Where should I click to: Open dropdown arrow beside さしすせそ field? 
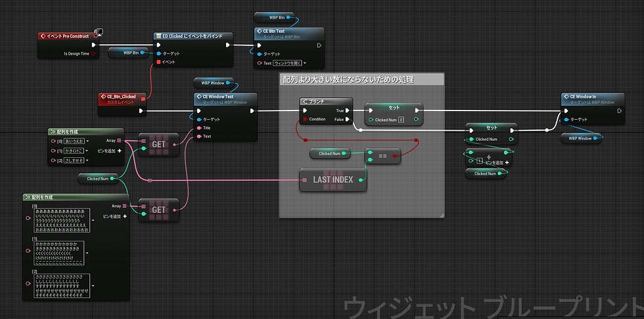coord(87,160)
